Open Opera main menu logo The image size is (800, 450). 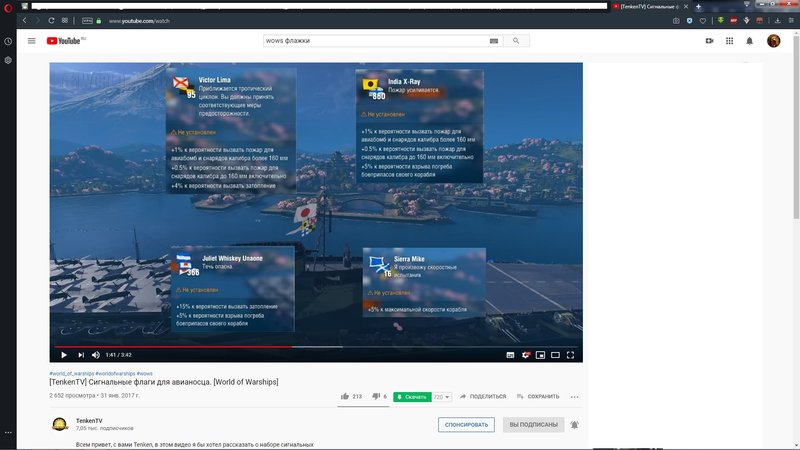point(8,7)
